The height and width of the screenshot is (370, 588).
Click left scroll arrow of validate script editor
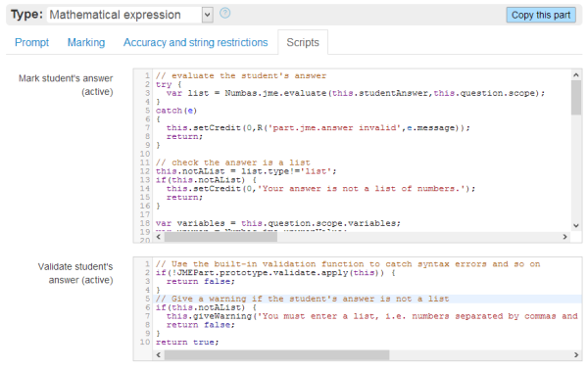pyautogui.click(x=158, y=354)
